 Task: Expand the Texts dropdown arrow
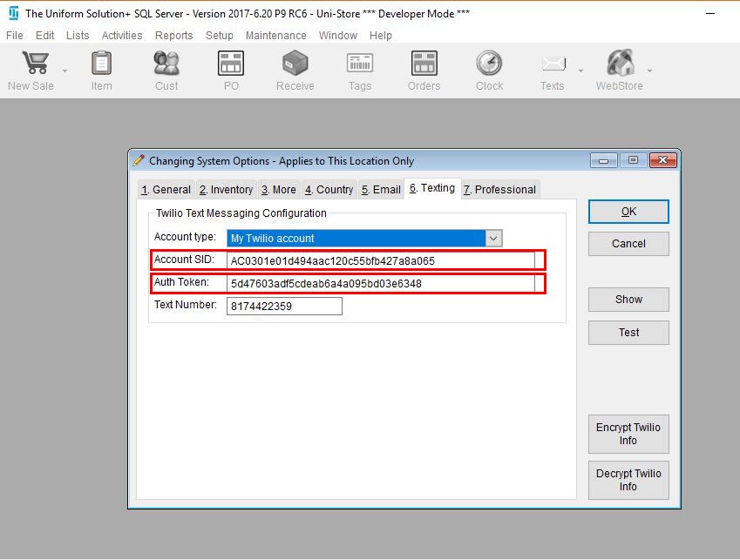(x=581, y=71)
